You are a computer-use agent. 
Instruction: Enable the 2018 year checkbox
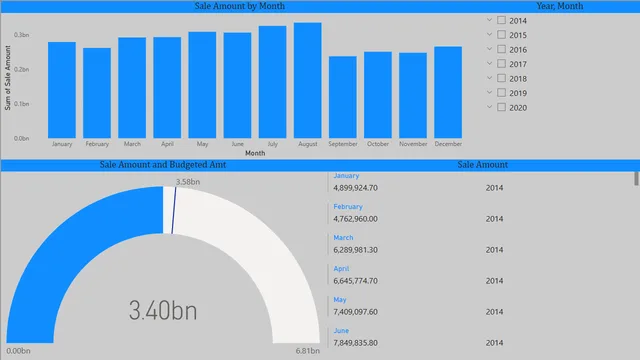[x=502, y=78]
